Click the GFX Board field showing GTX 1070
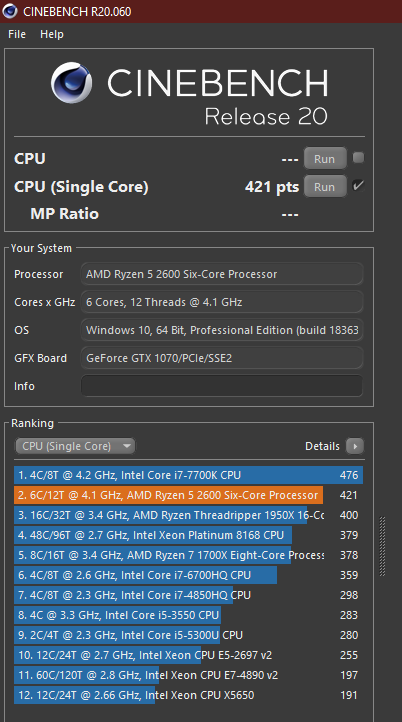This screenshot has height=722, width=402. coord(222,358)
